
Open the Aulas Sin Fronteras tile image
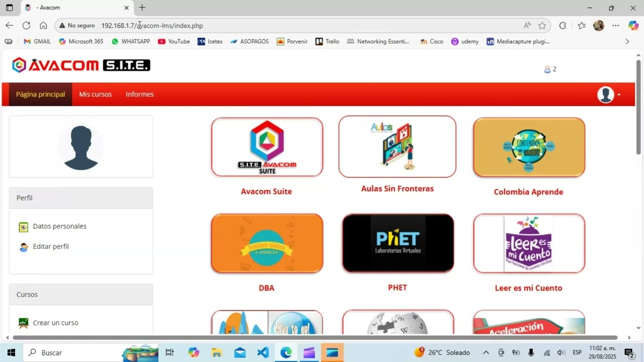click(x=397, y=146)
